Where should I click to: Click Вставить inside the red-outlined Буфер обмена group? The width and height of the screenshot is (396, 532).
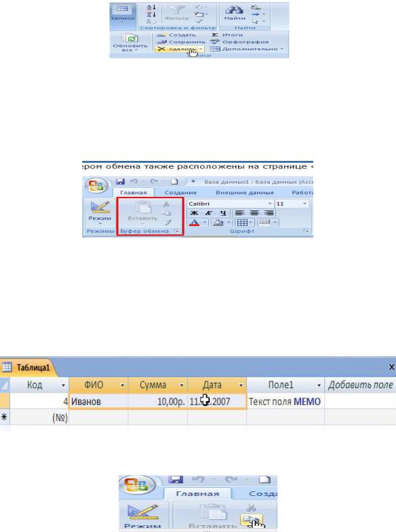[x=142, y=213]
